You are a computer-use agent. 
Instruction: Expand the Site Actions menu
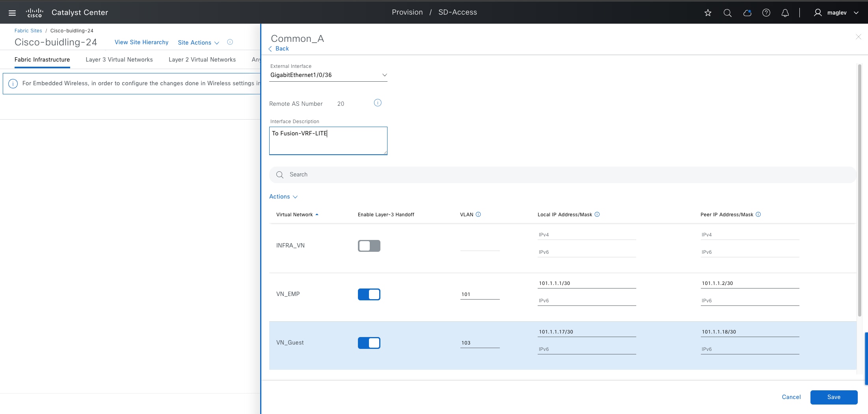(x=198, y=43)
